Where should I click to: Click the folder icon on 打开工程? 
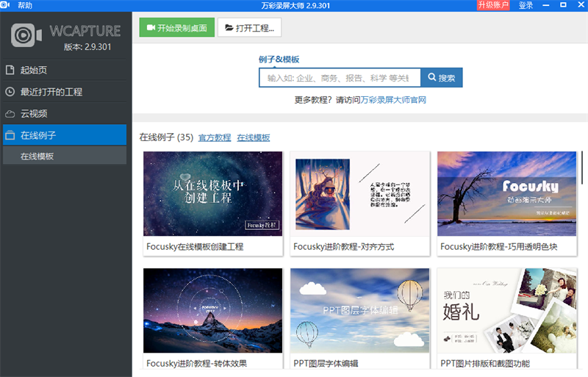(x=229, y=27)
